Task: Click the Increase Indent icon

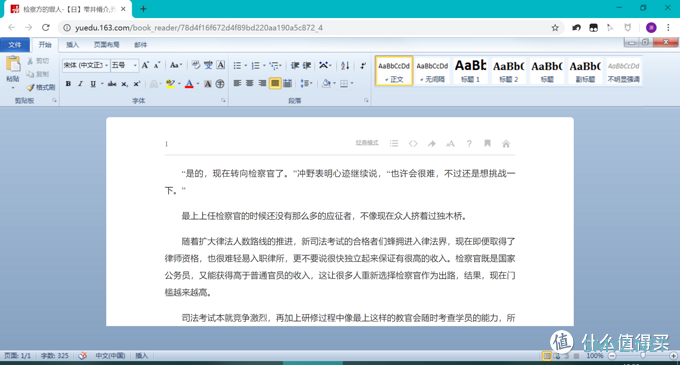Action: (307, 65)
